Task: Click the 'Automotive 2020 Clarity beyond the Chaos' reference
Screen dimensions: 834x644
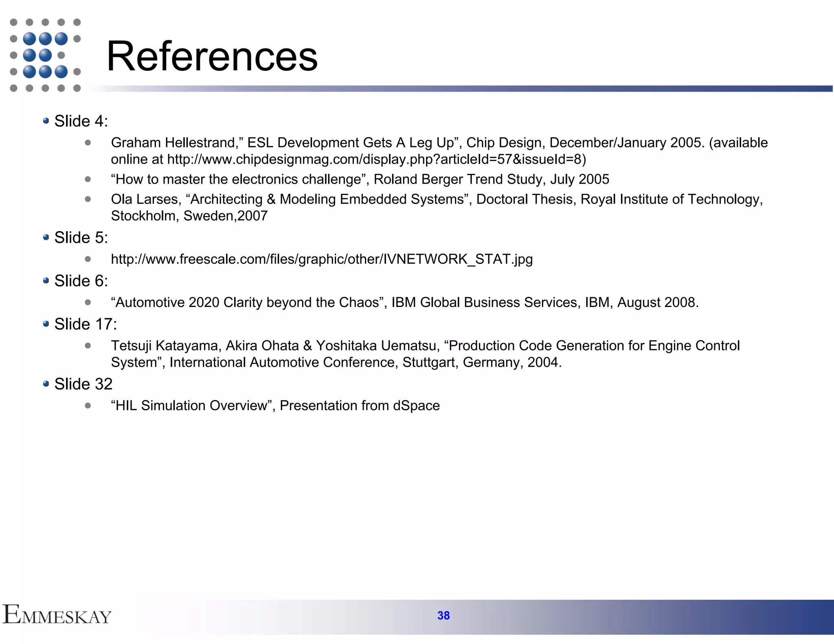Action: click(x=405, y=302)
